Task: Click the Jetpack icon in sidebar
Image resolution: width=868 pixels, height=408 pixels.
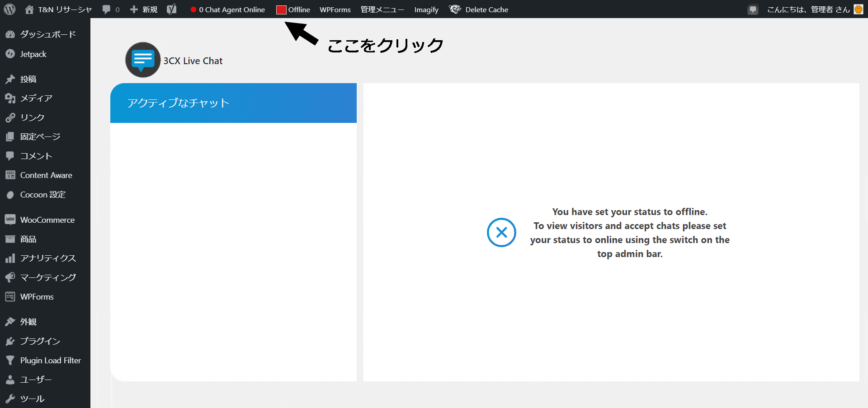Action: click(10, 54)
